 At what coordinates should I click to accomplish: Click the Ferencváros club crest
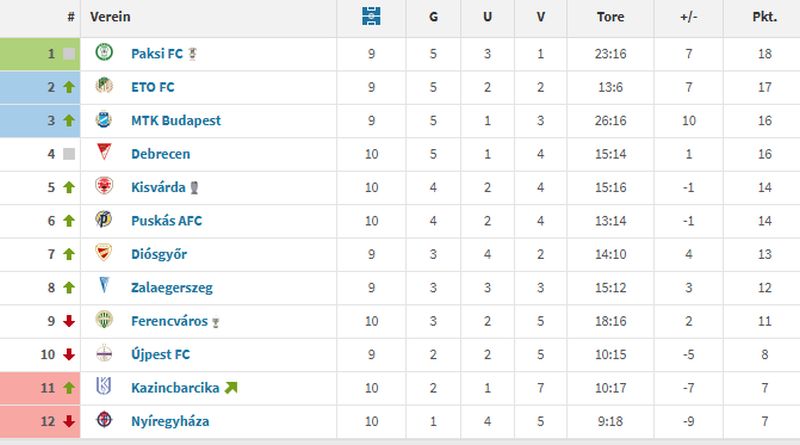(102, 321)
